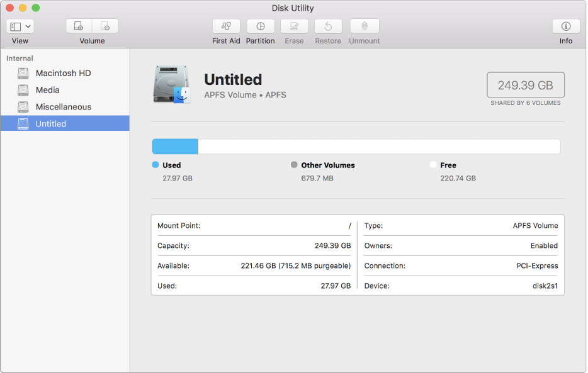
Task: Click the Internal section header
Action: point(20,58)
